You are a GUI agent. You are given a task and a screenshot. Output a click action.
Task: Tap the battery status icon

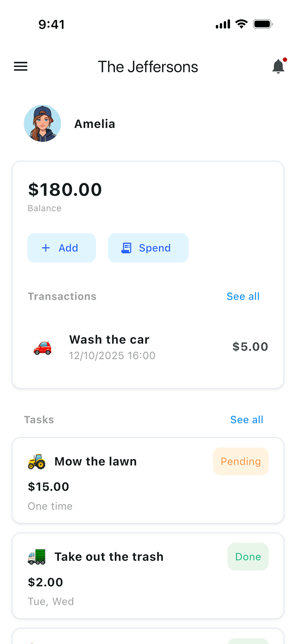263,24
